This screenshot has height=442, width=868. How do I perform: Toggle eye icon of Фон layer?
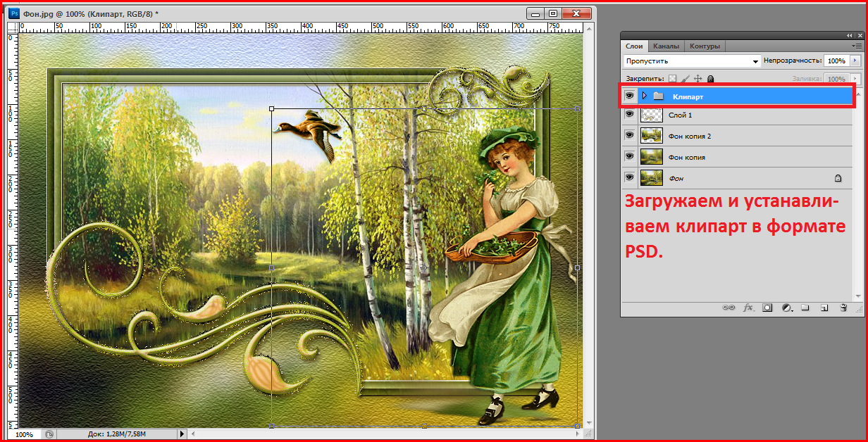[x=629, y=177]
